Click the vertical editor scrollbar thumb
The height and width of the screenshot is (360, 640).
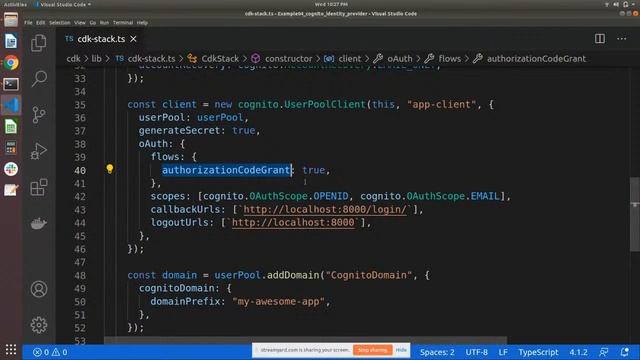[635, 214]
